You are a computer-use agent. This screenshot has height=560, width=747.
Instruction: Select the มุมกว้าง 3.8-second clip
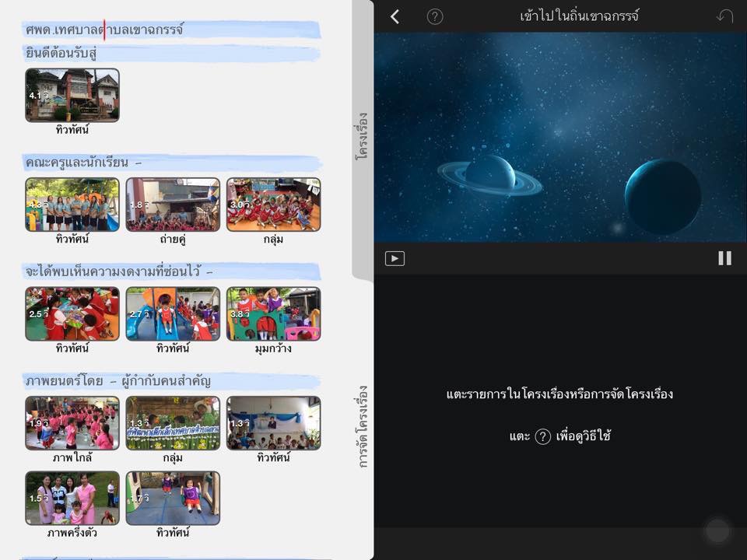click(273, 313)
